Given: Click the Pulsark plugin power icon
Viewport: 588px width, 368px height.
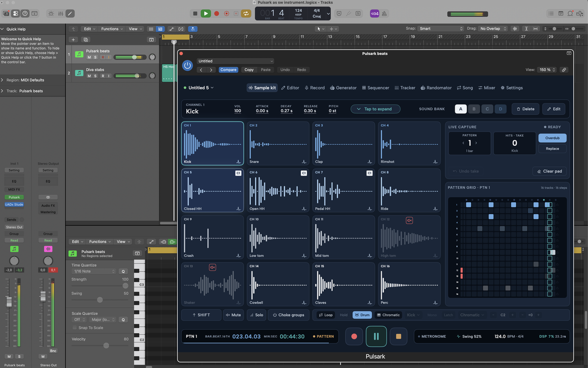Looking at the screenshot, I should [x=187, y=65].
